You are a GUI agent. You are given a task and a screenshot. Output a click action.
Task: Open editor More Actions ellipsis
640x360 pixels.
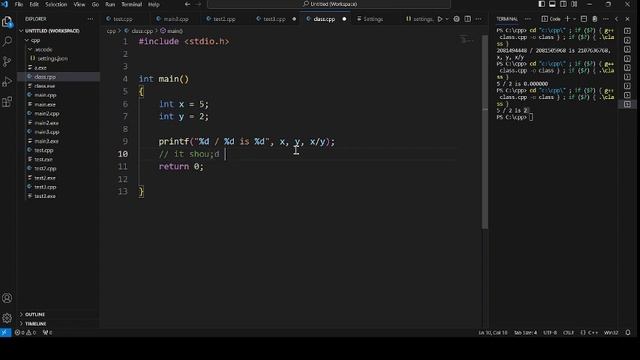point(478,19)
